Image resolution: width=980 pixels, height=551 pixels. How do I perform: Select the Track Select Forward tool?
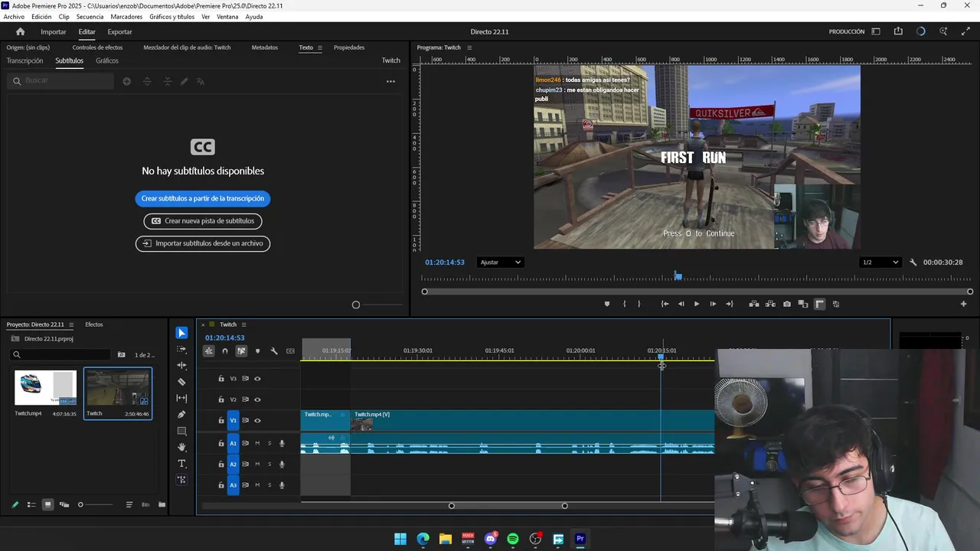(181, 349)
